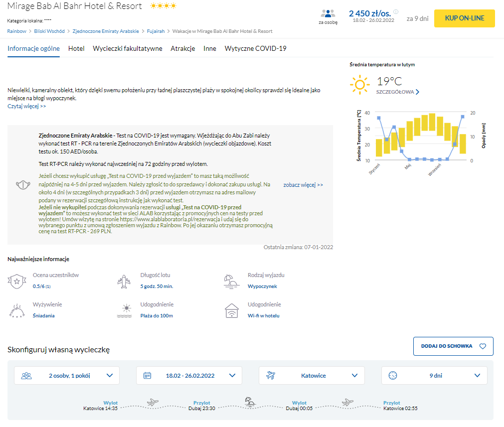Click the face mask COVID icon
Screen dimensions: 504x427
click(22, 185)
